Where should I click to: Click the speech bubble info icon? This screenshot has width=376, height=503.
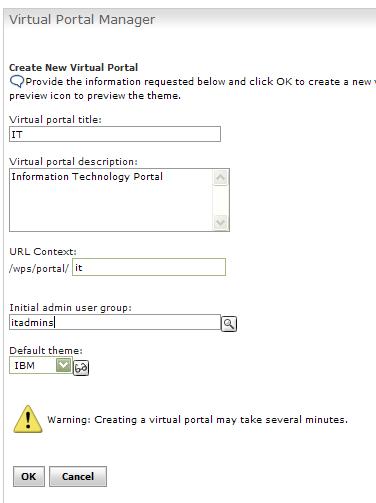click(16, 82)
